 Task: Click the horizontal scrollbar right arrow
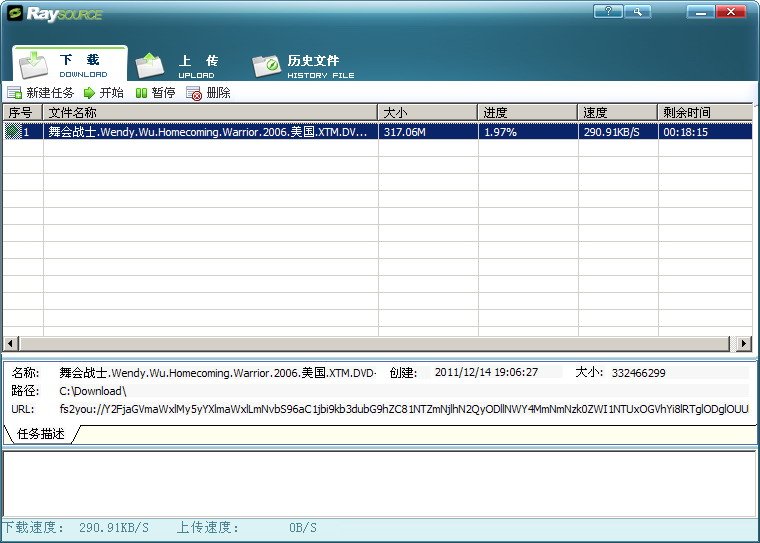pos(743,344)
